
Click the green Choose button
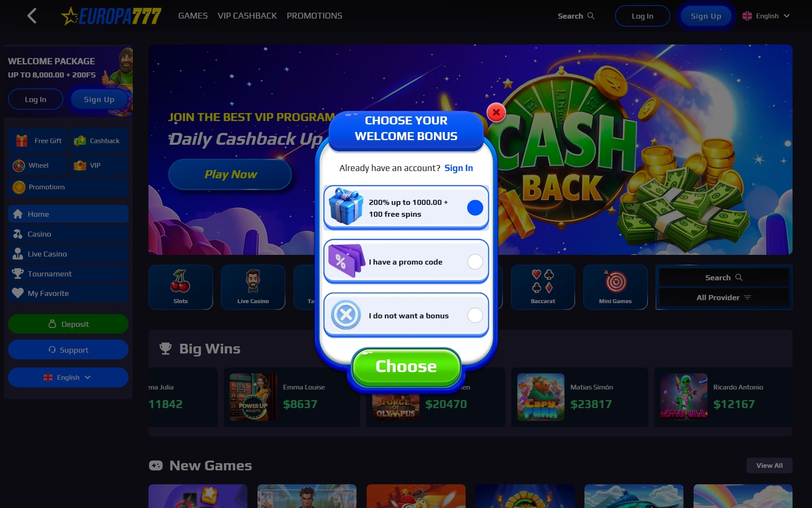[406, 367]
